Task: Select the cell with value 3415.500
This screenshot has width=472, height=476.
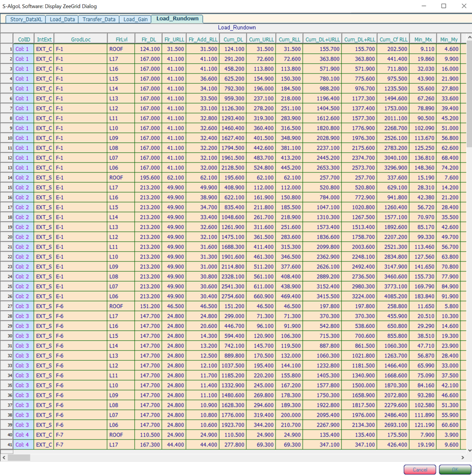Action: pyautogui.click(x=322, y=296)
